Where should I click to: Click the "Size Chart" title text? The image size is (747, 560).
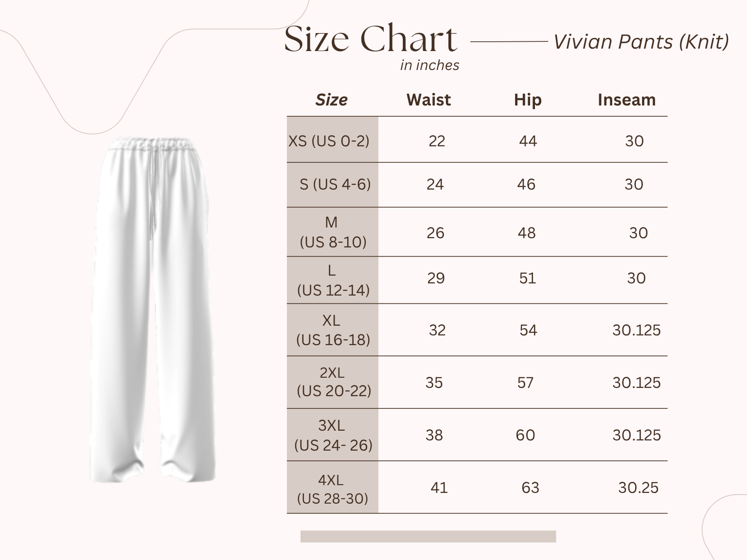coord(371,39)
